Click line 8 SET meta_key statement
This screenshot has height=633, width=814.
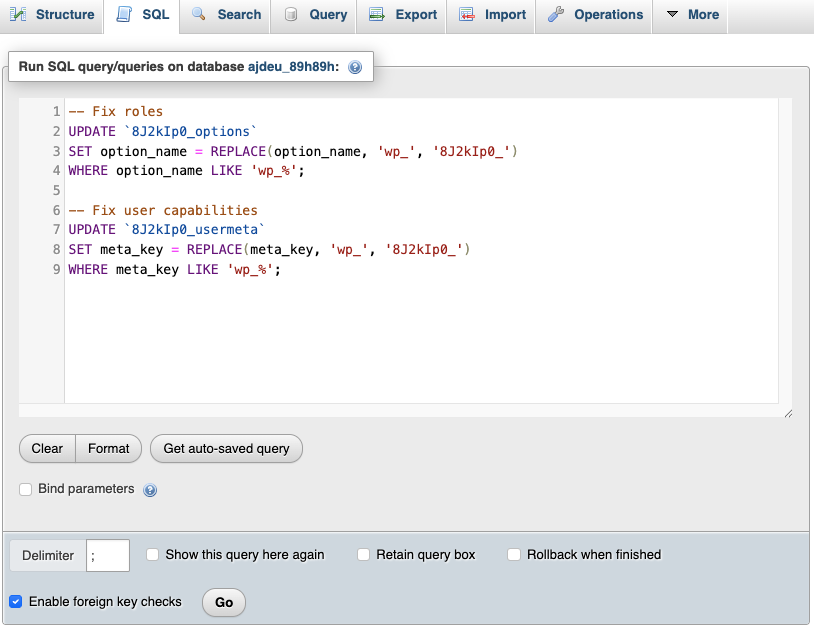(269, 250)
